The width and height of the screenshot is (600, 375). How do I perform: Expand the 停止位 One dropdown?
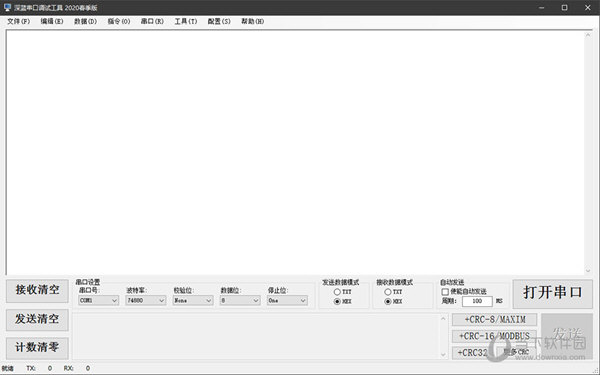(x=287, y=301)
